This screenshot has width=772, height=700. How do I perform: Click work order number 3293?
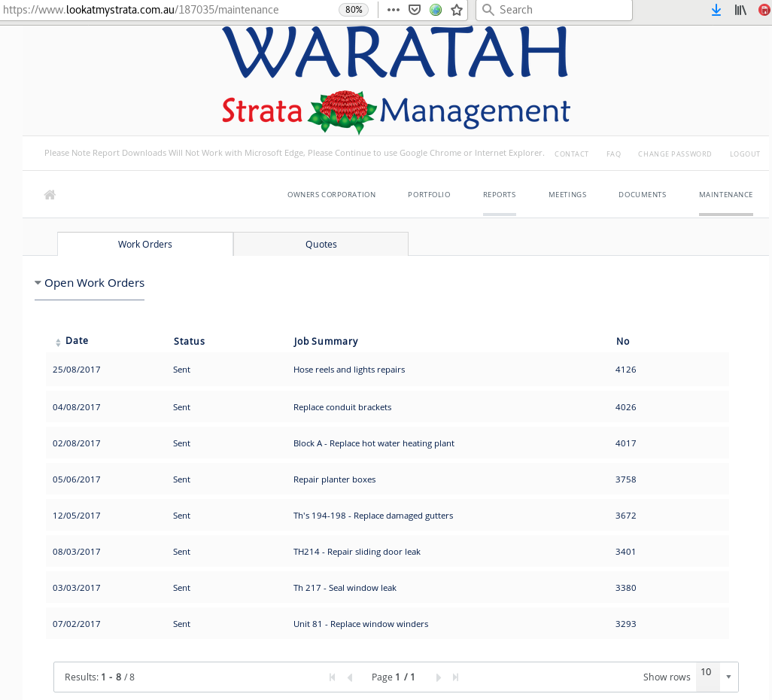[x=626, y=624]
